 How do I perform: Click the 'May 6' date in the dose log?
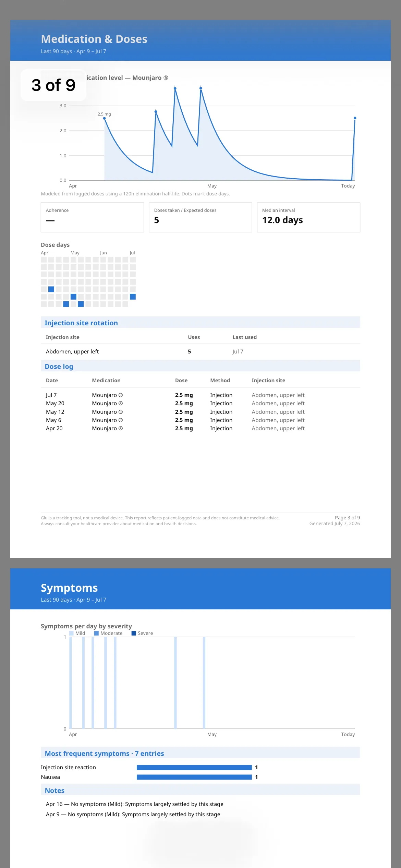(x=53, y=420)
